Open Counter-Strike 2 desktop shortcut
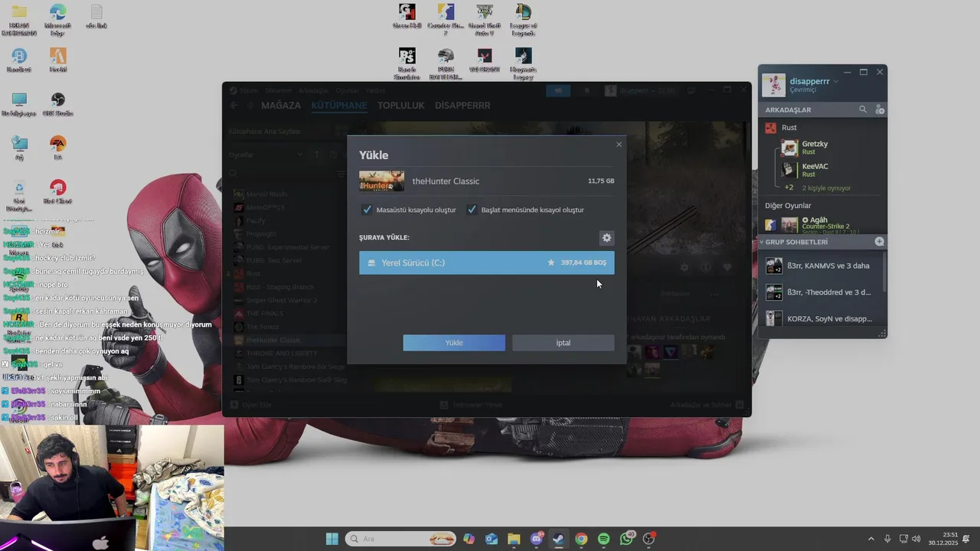This screenshot has width=980, height=551. [446, 21]
